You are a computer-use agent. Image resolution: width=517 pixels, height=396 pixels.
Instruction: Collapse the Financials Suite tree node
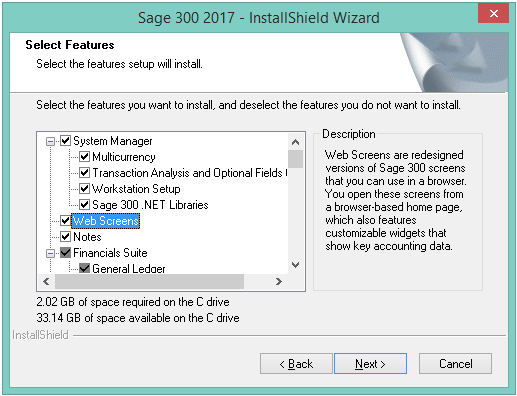(50, 253)
